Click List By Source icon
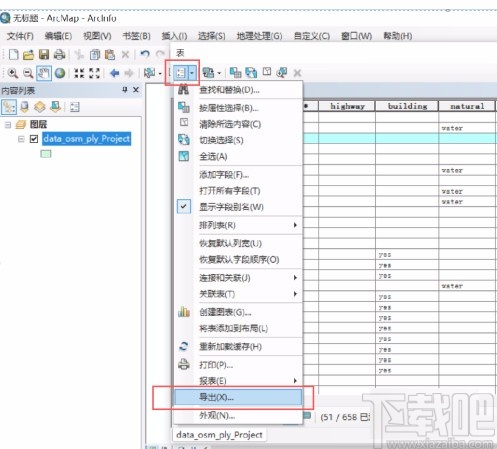 tap(24, 107)
